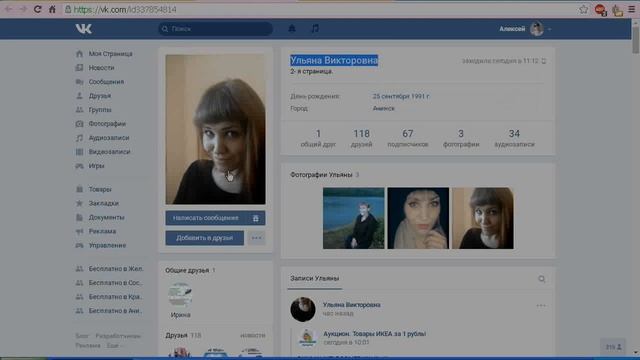Click the browser address bar URL
The width and height of the screenshot is (640, 360).
click(x=126, y=9)
